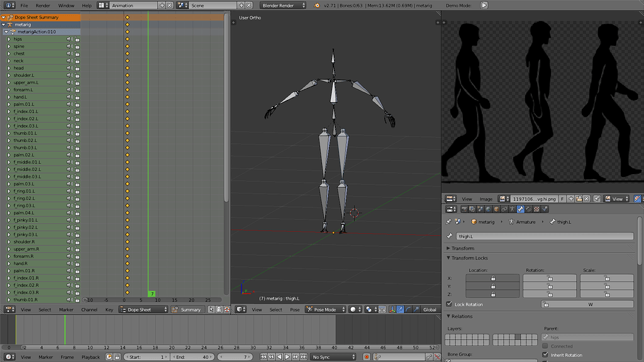Image resolution: width=644 pixels, height=362 pixels.
Task: Open the No Sync playback dropdown
Action: pyautogui.click(x=333, y=357)
